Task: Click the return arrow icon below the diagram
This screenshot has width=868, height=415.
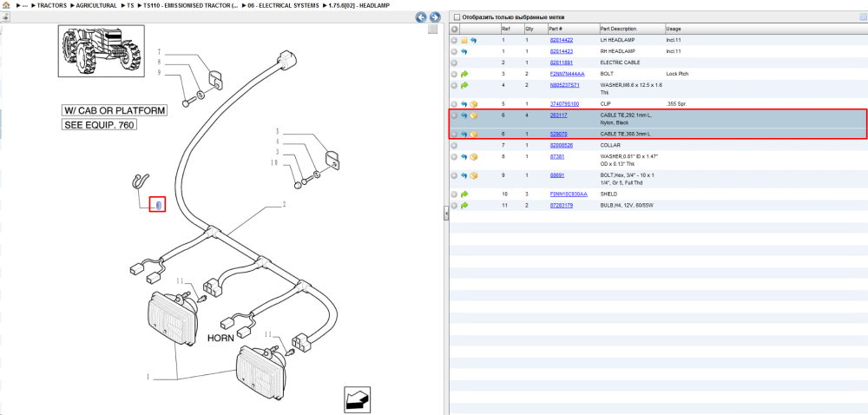Action: [357, 399]
